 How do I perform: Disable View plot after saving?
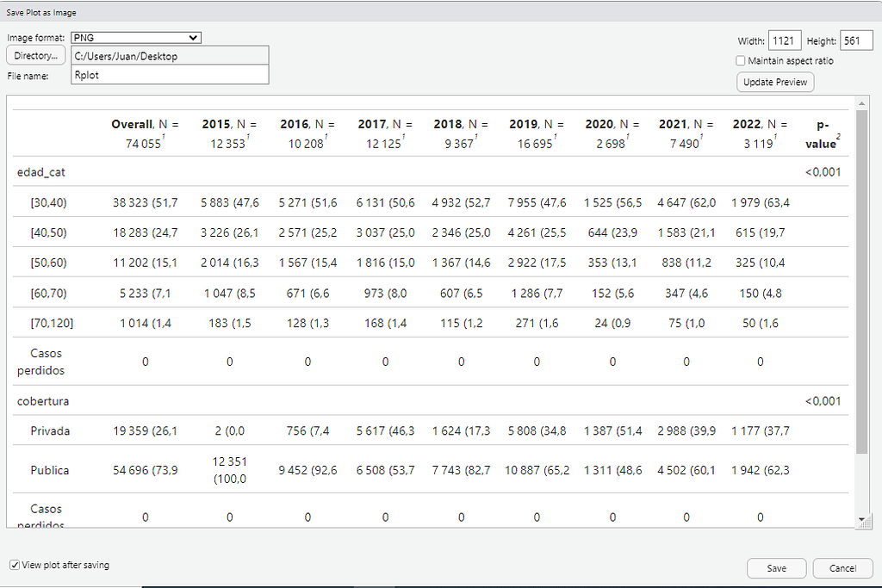click(15, 565)
